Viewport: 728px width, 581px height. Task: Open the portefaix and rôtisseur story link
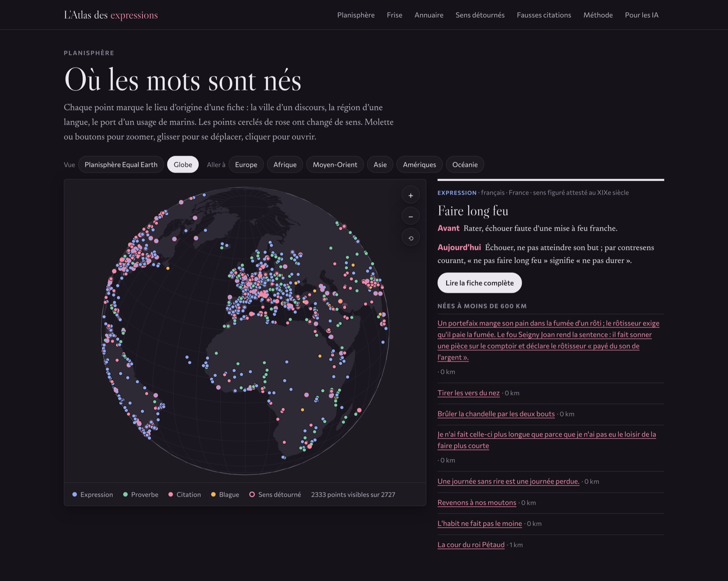[x=548, y=340]
